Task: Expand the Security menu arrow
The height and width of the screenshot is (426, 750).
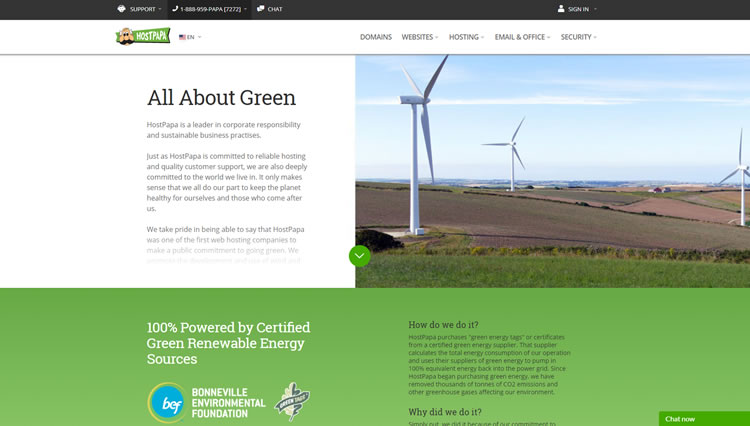Action: click(595, 37)
